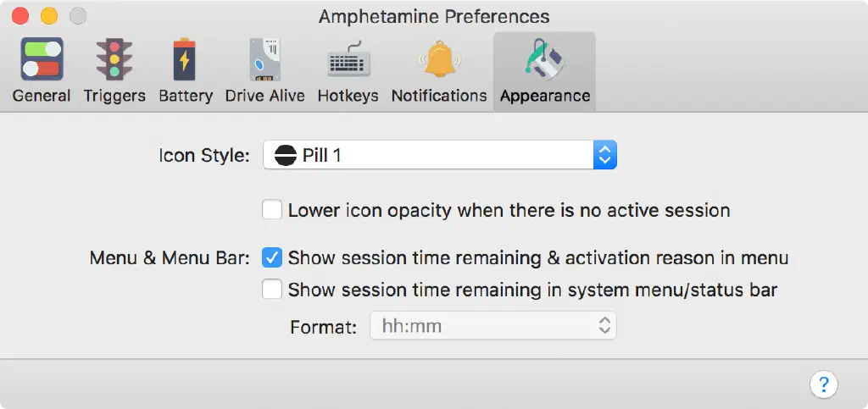
Task: Open the hh:mm Format dropdown
Action: (x=492, y=326)
